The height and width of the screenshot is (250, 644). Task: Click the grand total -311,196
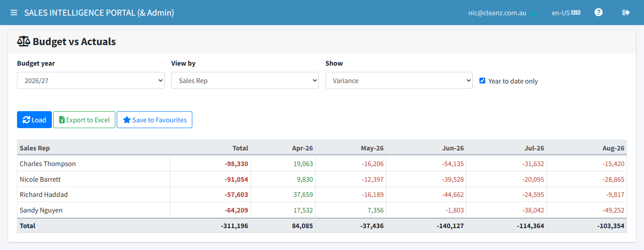234,226
